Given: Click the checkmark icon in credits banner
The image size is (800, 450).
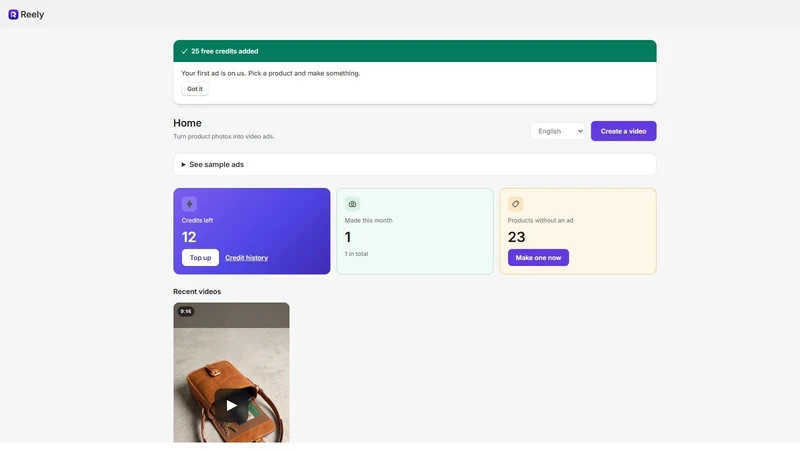Looking at the screenshot, I should [x=184, y=51].
